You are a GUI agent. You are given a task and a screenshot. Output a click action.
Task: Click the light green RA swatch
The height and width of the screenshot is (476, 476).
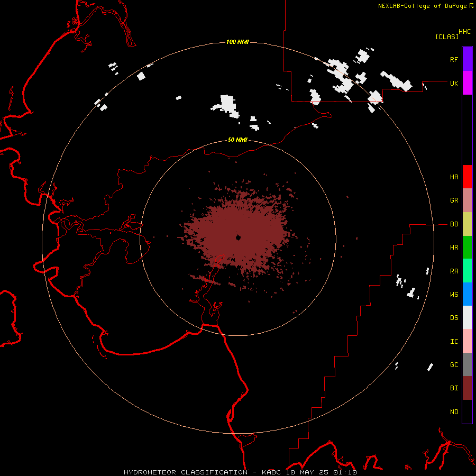tap(467, 271)
